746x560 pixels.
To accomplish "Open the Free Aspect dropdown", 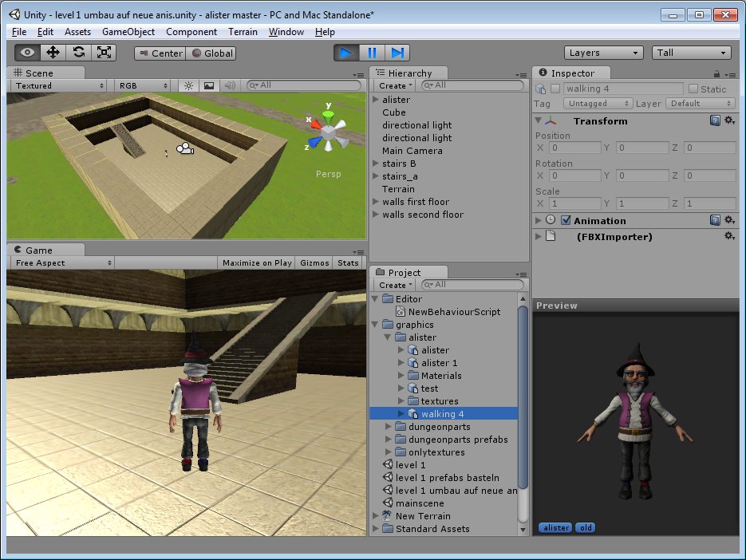I will pyautogui.click(x=61, y=262).
